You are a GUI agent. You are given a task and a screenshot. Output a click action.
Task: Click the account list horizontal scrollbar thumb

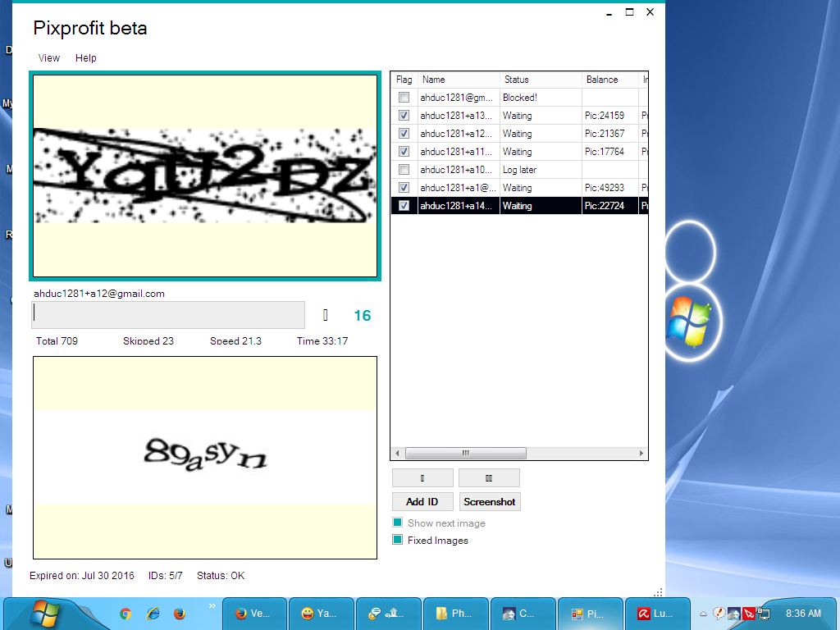coord(465,453)
